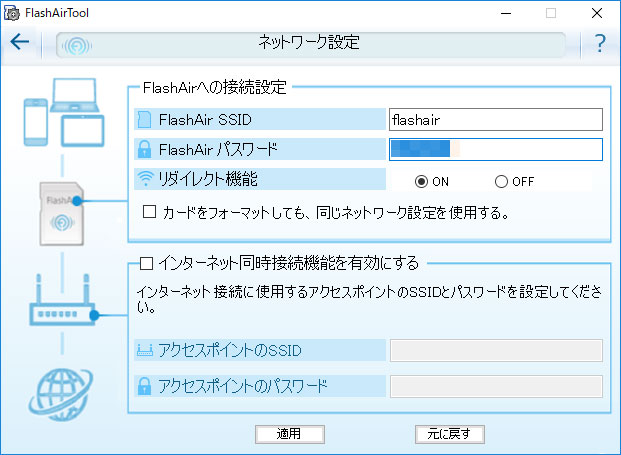Screen dimensions: 621x455
Task: Click the FlashAir wireless logo in header
Action: point(77,46)
